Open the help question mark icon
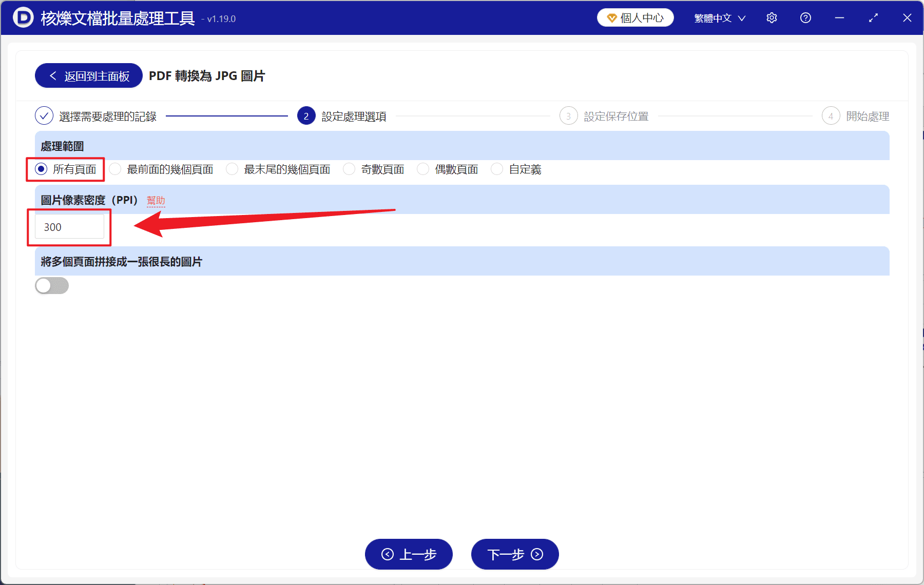Viewport: 924px width, 585px height. pyautogui.click(x=805, y=17)
